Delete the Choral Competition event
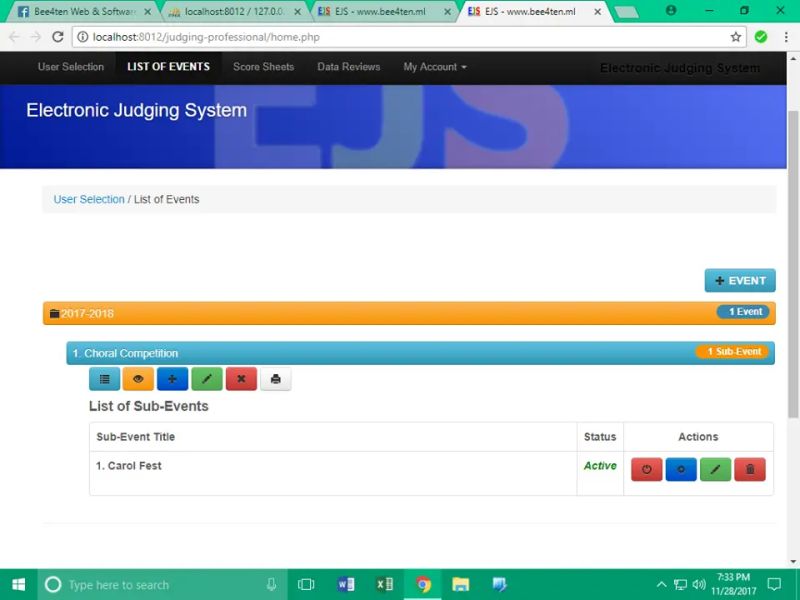Viewport: 800px width, 600px height. tap(241, 379)
